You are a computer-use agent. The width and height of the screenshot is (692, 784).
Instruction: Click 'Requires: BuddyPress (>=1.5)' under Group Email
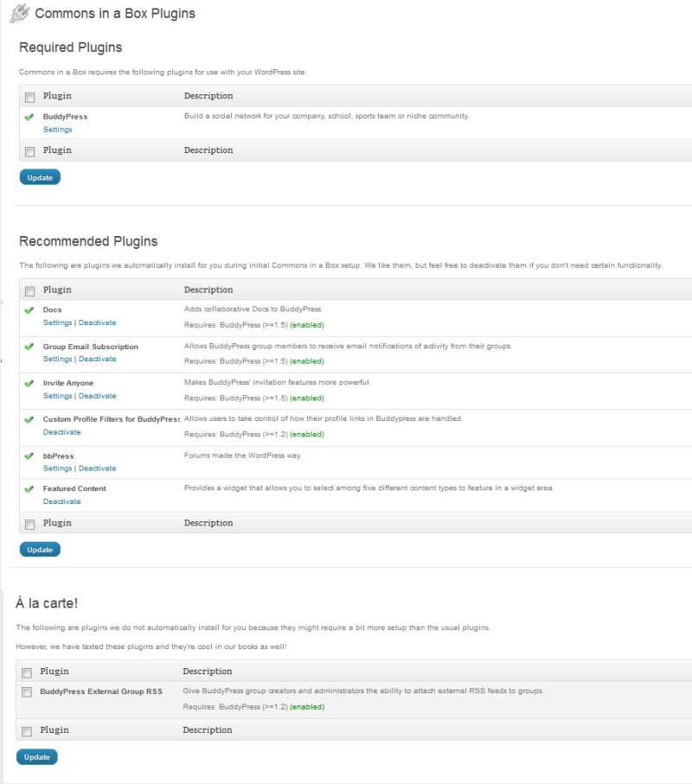(236, 361)
